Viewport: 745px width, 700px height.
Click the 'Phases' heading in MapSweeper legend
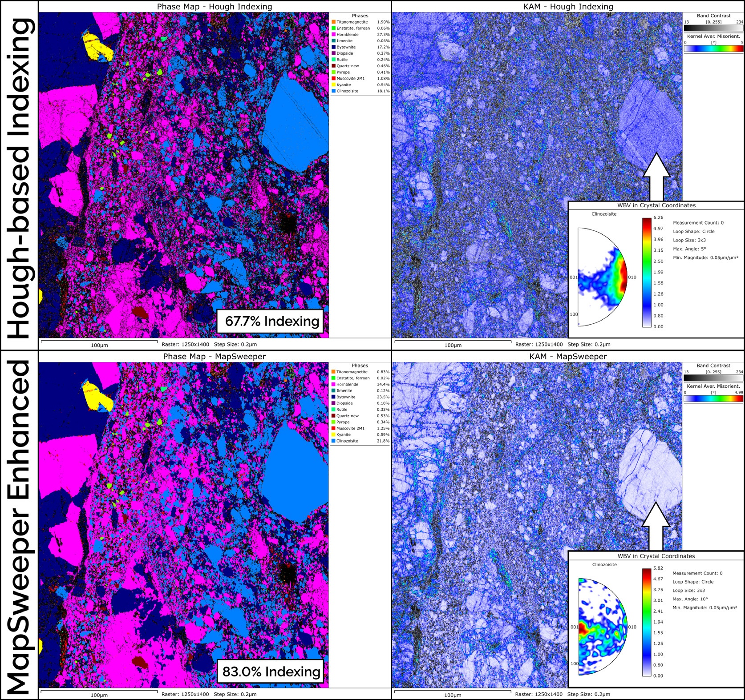[360, 366]
